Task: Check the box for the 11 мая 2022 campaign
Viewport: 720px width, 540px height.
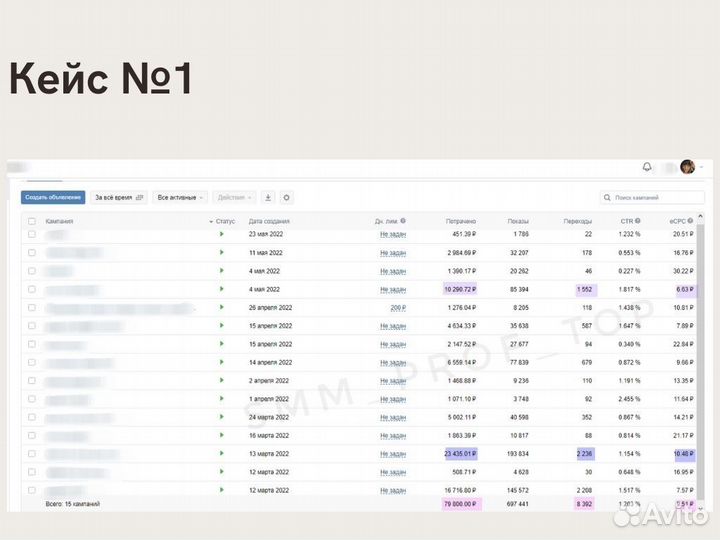Action: [32, 252]
